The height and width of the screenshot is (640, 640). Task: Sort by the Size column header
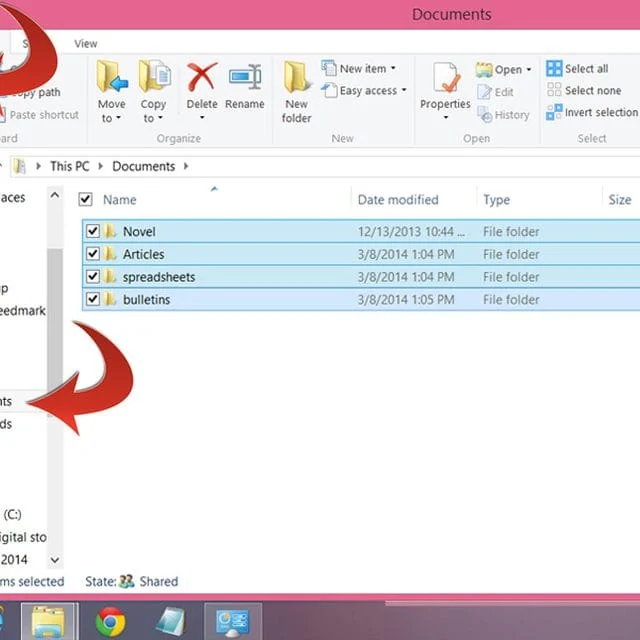coord(620,200)
